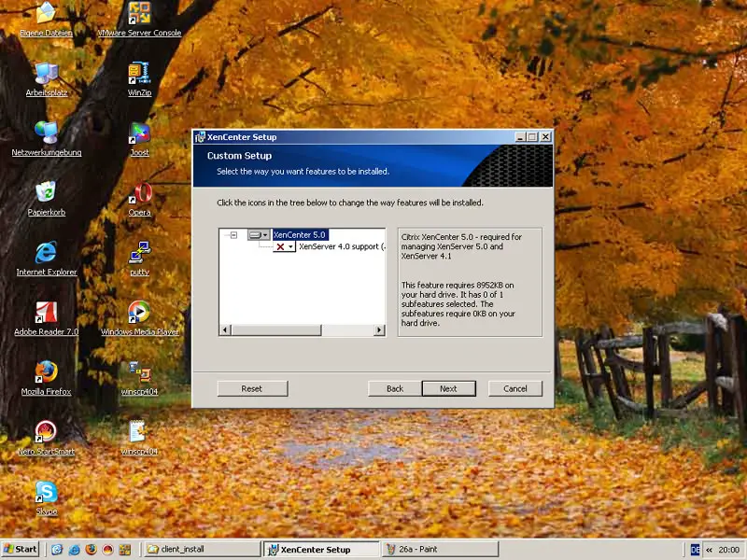The image size is (747, 560).
Task: Click the Internet Explorer quick launch icon
Action: (x=74, y=550)
